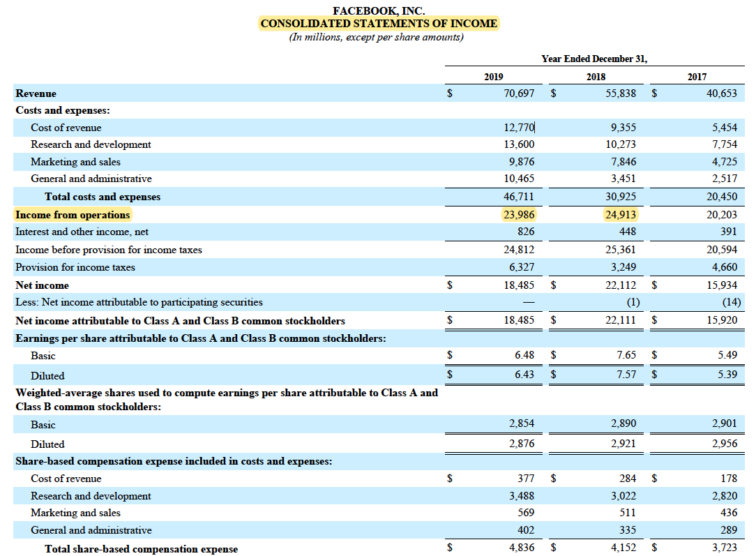This screenshot has width=756, height=556.
Task: Click 2017 participating securities value (14)
Action: pyautogui.click(x=732, y=302)
